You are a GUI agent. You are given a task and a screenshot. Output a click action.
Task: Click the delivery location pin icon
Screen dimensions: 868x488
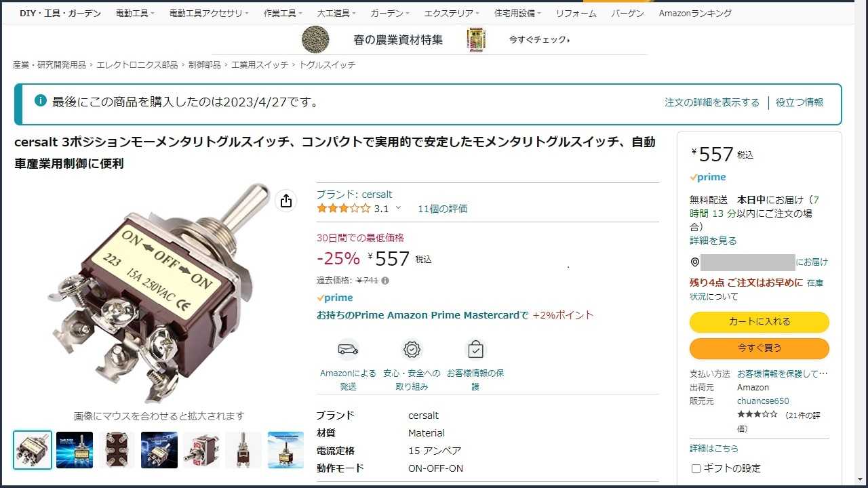[694, 262]
